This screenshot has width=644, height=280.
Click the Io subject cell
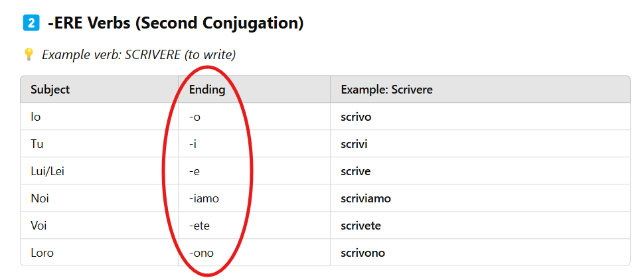coord(36,117)
